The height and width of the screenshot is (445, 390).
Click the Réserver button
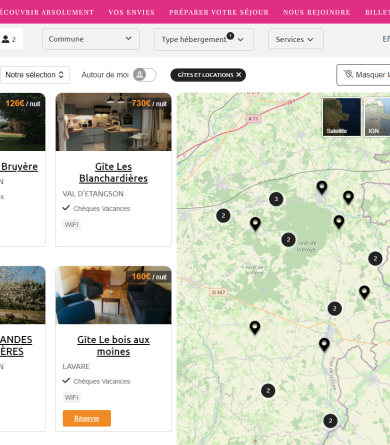click(87, 418)
